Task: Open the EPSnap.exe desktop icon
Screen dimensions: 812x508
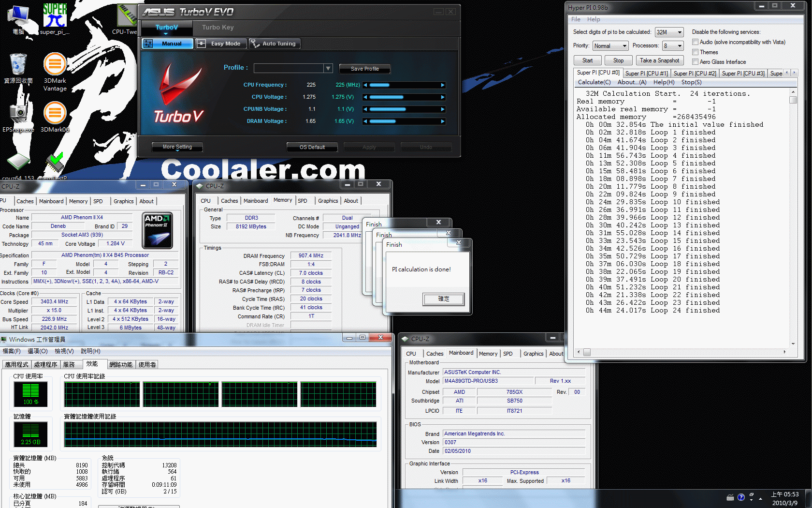Action: point(18,117)
